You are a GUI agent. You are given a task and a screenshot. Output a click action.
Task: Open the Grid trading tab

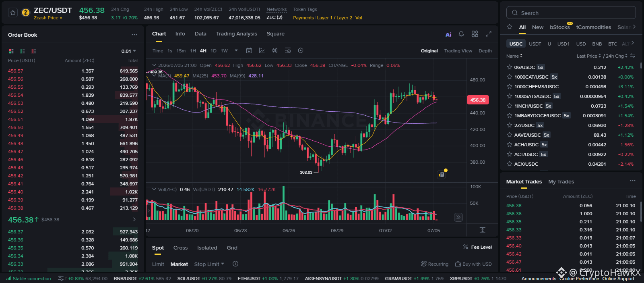point(232,248)
